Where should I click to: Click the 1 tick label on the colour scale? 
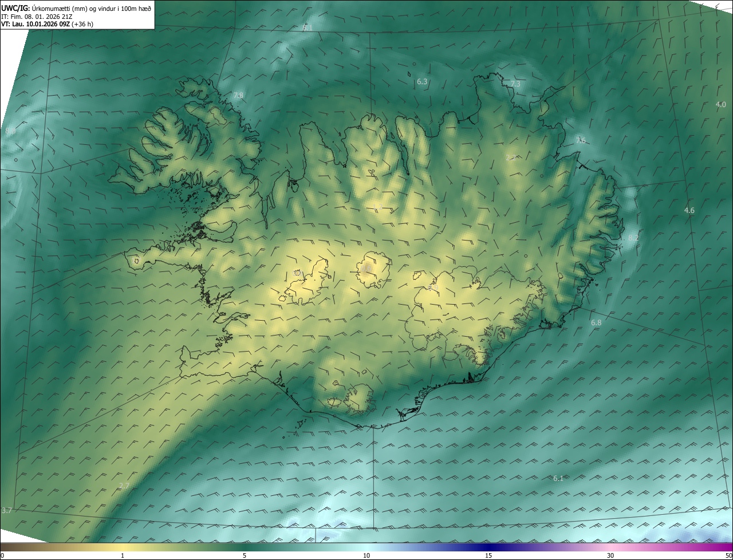pyautogui.click(x=123, y=555)
